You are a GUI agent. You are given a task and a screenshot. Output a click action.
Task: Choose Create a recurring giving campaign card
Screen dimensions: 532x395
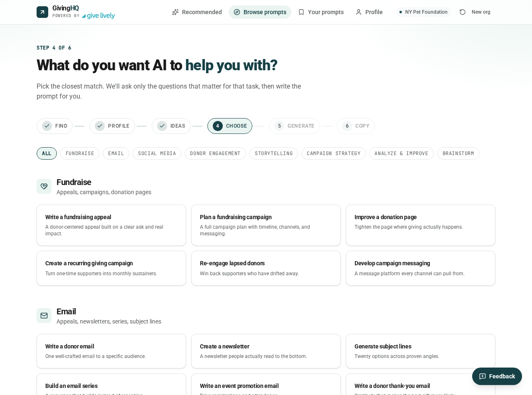111,268
